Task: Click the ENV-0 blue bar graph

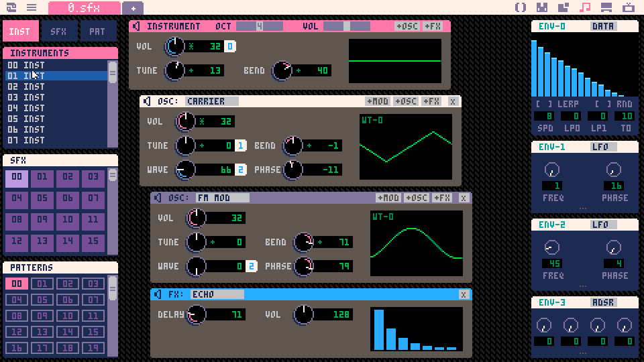Action: [x=585, y=66]
